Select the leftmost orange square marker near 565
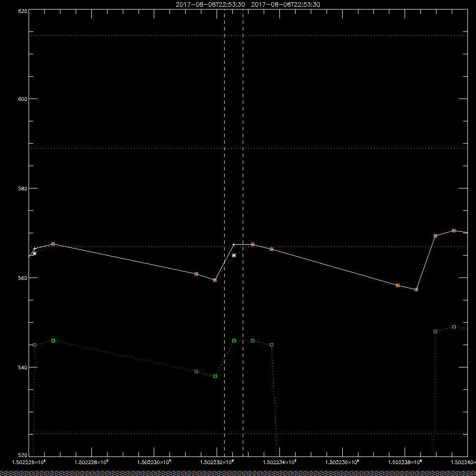476x476 pixels. click(x=35, y=254)
